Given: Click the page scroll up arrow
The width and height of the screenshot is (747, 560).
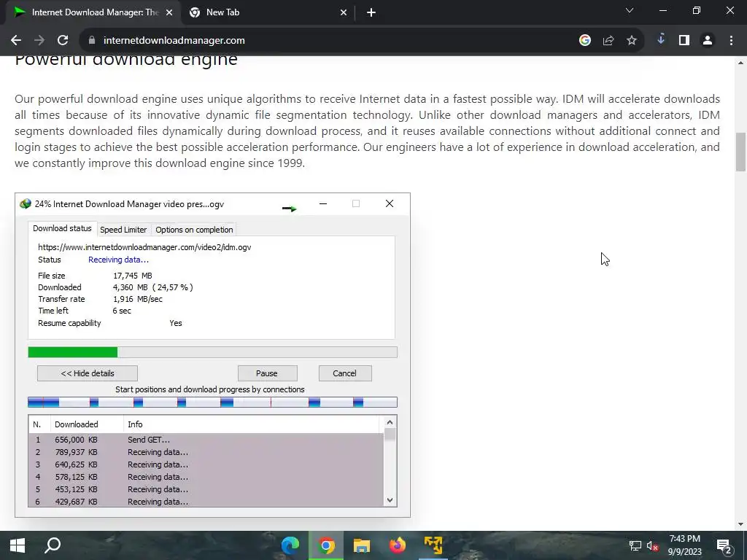Looking at the screenshot, I should [x=741, y=63].
